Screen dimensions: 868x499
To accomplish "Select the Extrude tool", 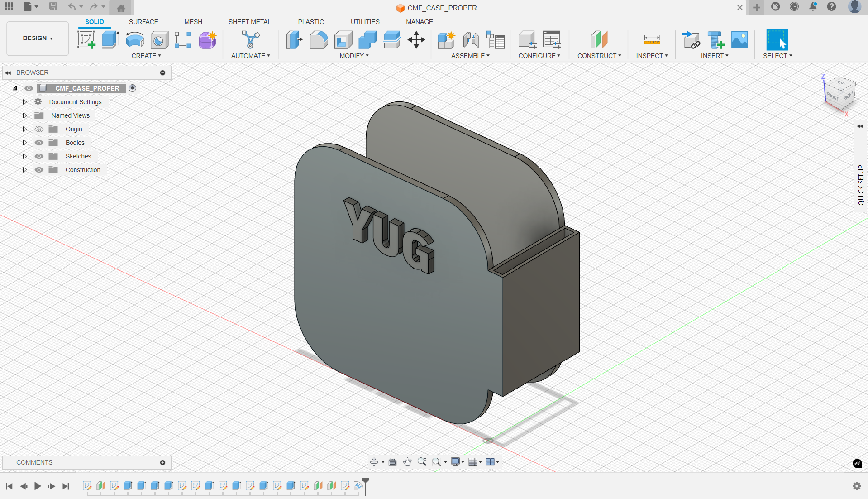I will click(111, 40).
